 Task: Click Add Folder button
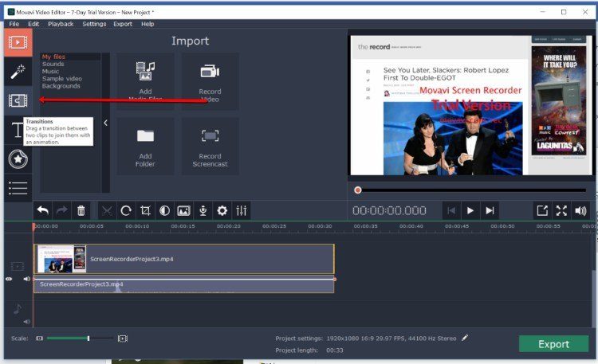pyautogui.click(x=145, y=147)
